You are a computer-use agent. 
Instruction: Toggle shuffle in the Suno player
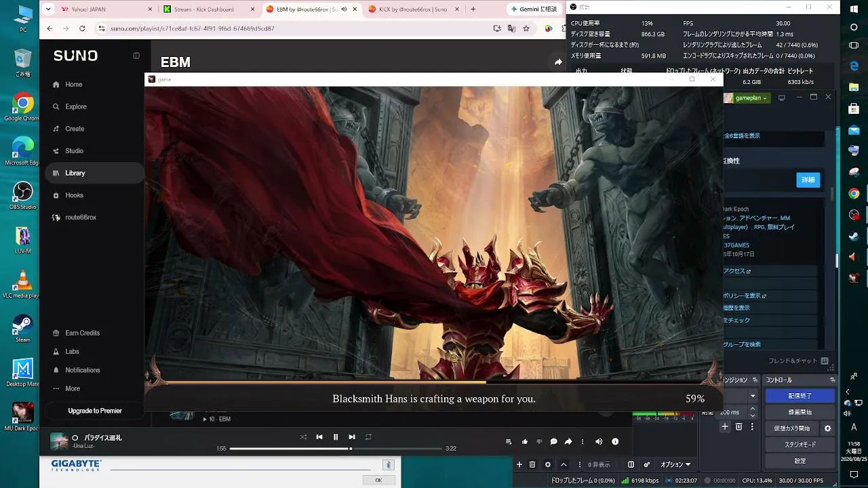click(x=303, y=437)
